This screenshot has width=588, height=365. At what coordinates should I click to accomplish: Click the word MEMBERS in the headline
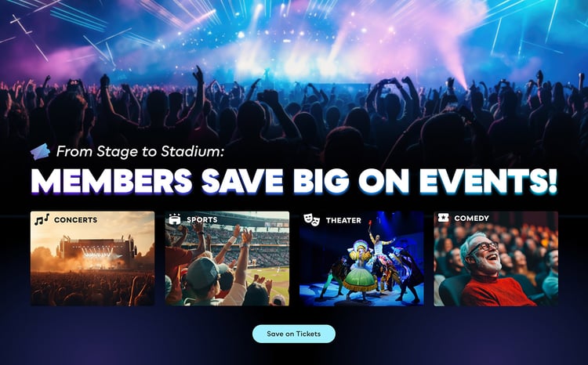[x=112, y=182]
